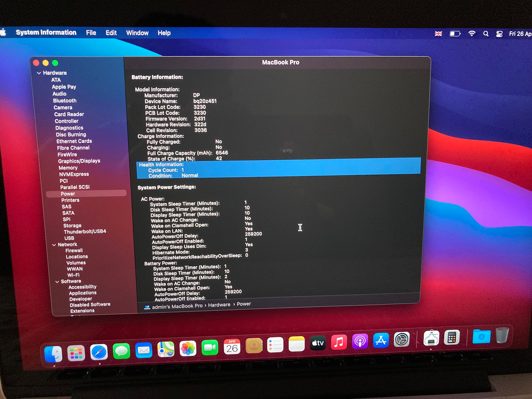Screen dimensions: 532x399
Task: Select ATA in the Hardware list
Action: point(56,80)
